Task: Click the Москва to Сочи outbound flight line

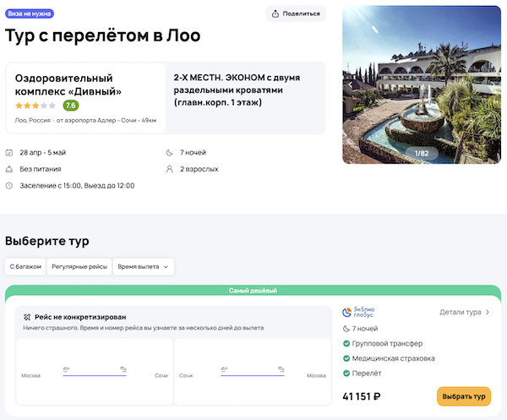Action: point(95,372)
